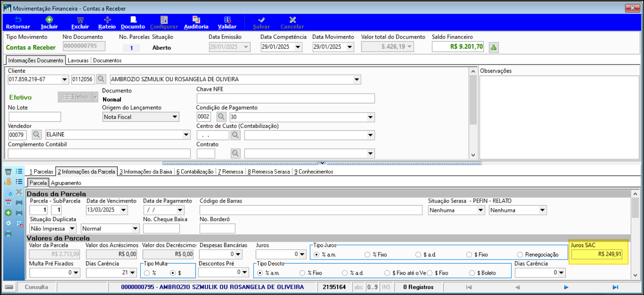Screen dimensions: 644x295
Task: Select the $ Boleto discount radio
Action: point(472,273)
